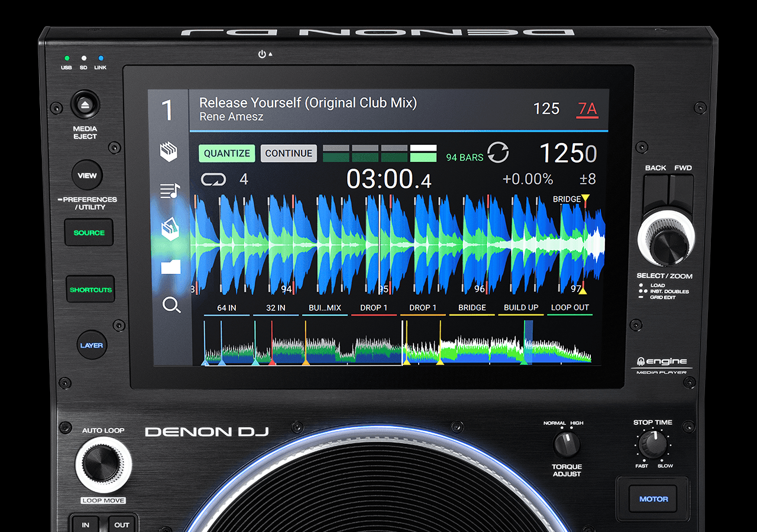Screen dimensions: 757x532
Task: Select the Playlists icon in sidebar
Action: click(170, 190)
